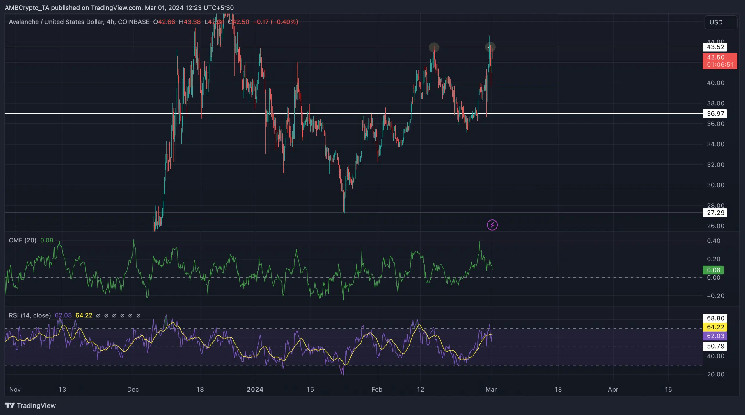The width and height of the screenshot is (745, 415).
Task: Open the Avalanche / United States Dollar symbol title
Action: click(60, 22)
